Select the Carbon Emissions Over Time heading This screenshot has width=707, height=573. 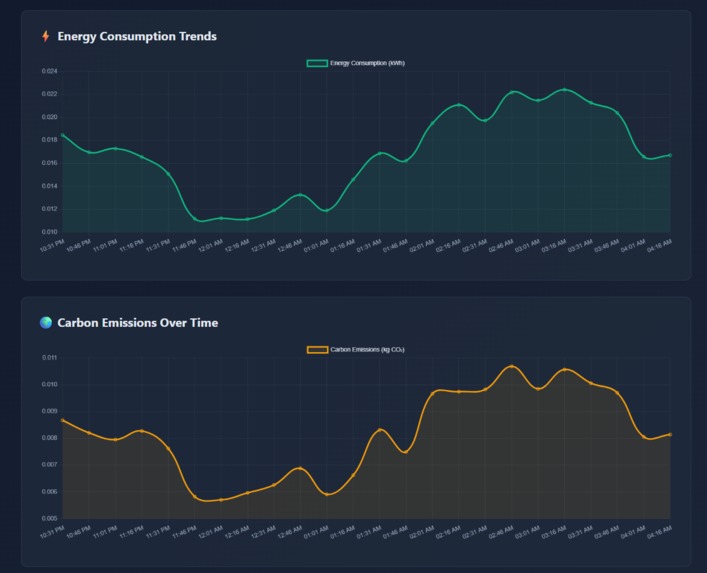138,323
